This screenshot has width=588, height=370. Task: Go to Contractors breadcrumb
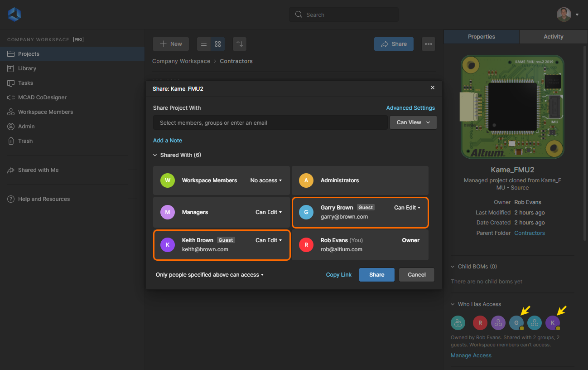click(236, 61)
